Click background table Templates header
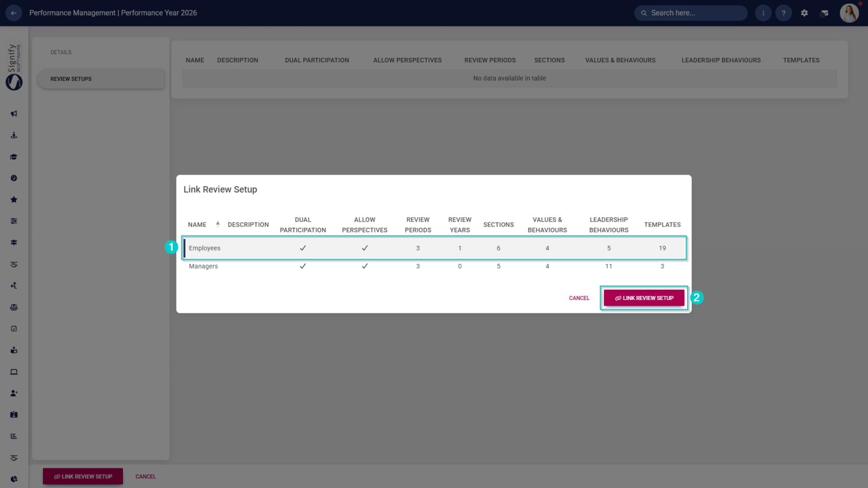Image resolution: width=868 pixels, height=488 pixels. tap(801, 60)
